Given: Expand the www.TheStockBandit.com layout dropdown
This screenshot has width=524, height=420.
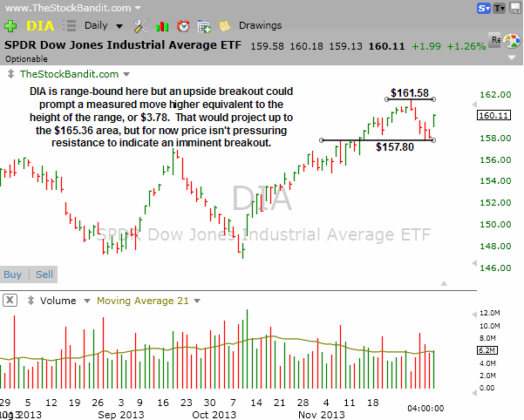Looking at the screenshot, I should pyautogui.click(x=138, y=8).
